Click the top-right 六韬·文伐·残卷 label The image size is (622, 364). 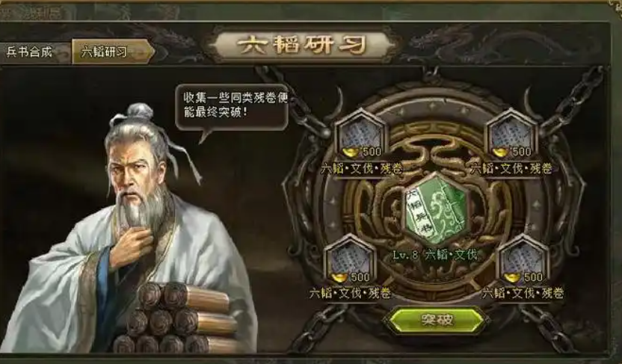click(x=511, y=169)
